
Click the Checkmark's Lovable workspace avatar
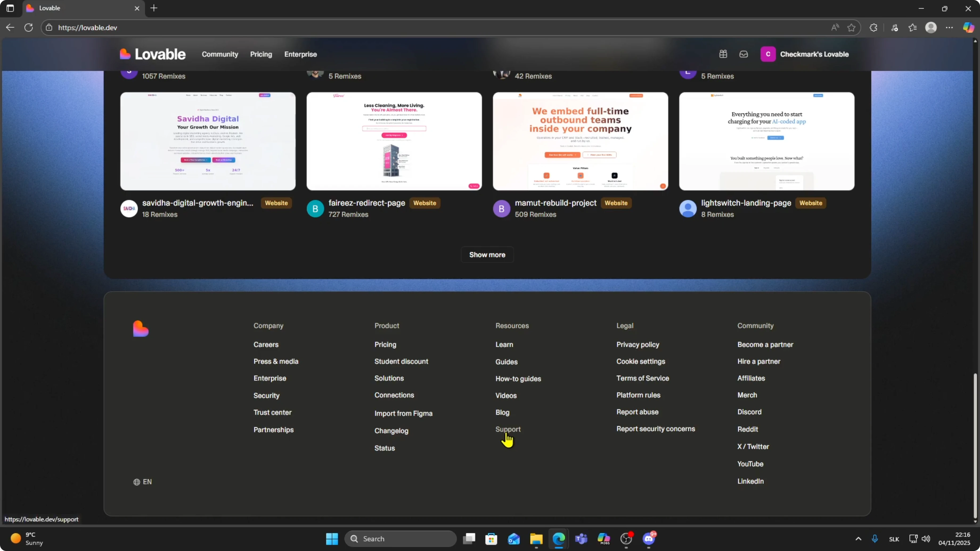coord(768,54)
